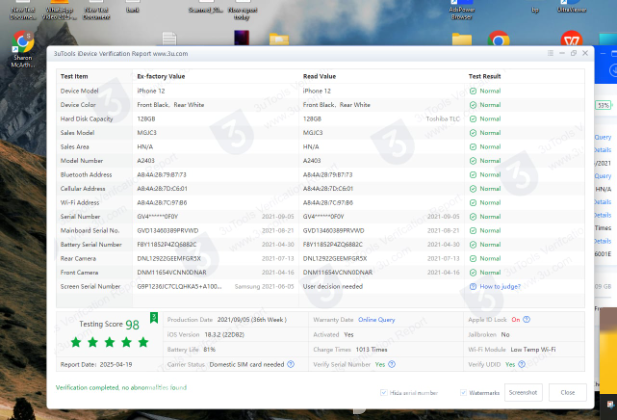Image resolution: width=617 pixels, height=420 pixels.
Task: Select the Sales Model row label
Action: [77, 133]
